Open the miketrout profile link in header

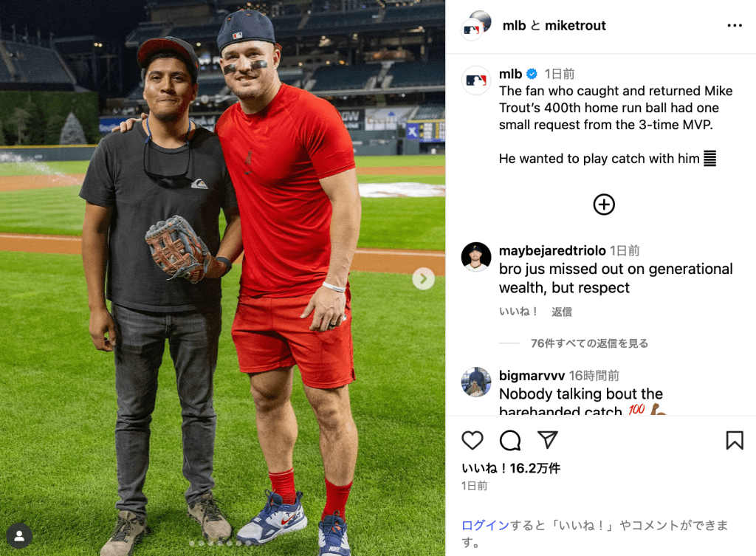pyautogui.click(x=575, y=26)
